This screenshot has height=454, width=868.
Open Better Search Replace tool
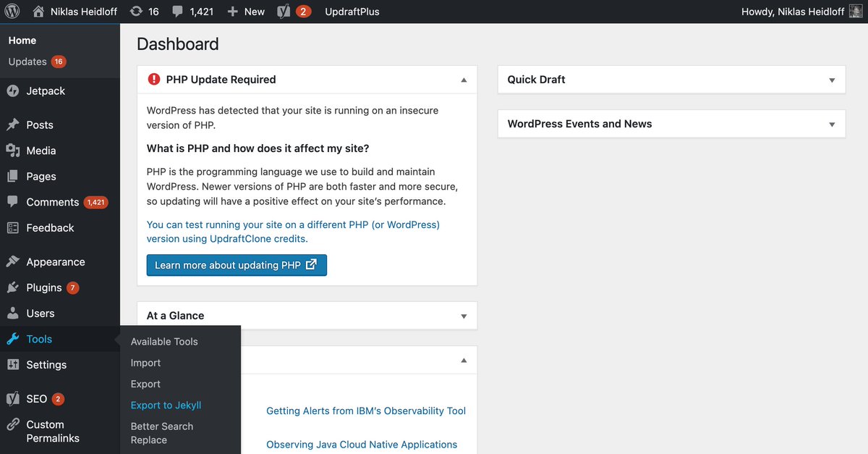[162, 433]
